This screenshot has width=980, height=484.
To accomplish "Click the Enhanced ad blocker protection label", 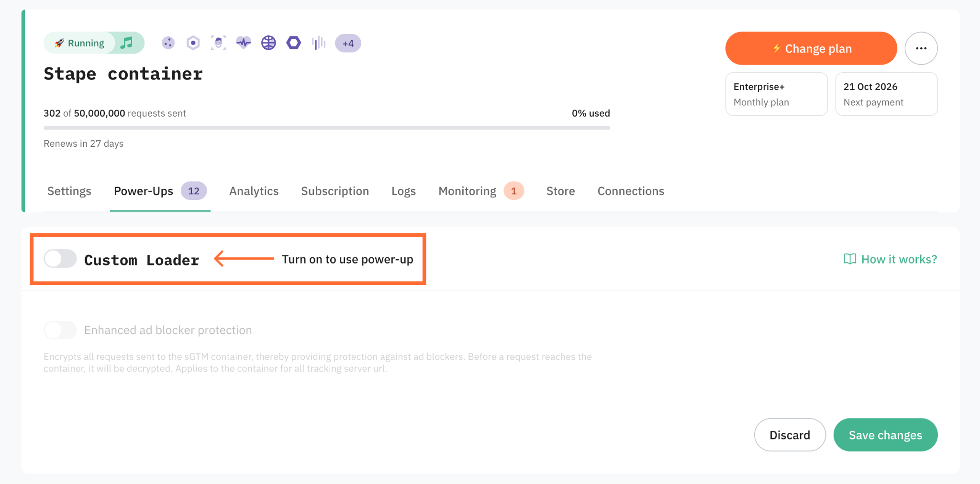I will 168,330.
